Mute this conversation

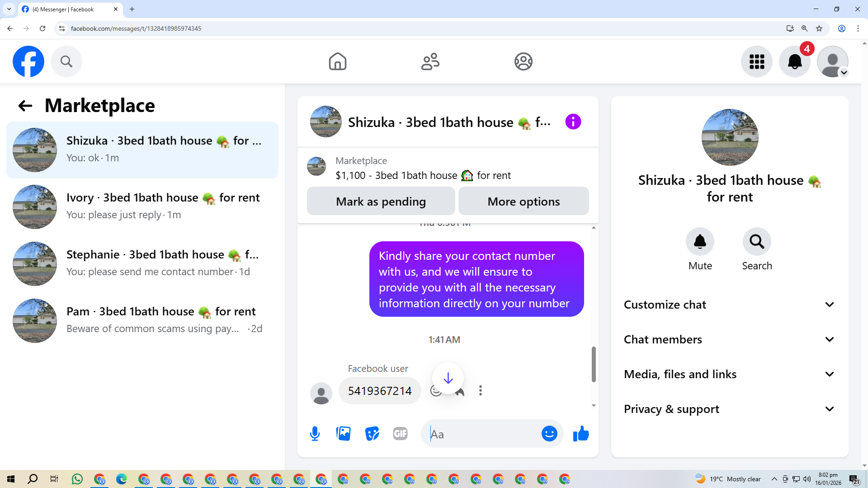(x=700, y=242)
